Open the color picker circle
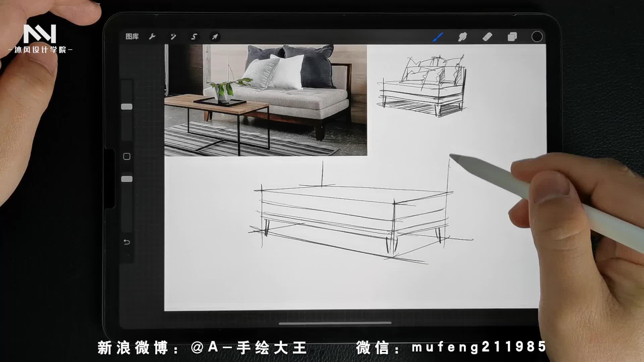Screen dimensions: 644x362 (x=537, y=37)
